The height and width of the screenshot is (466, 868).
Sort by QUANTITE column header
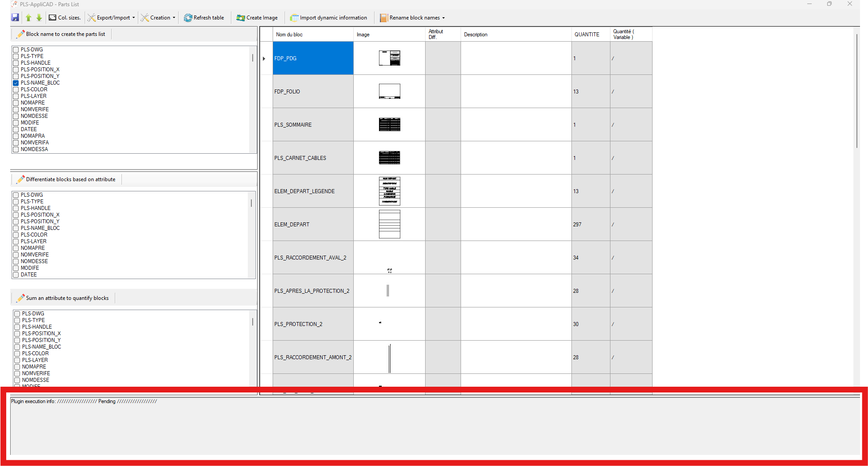coord(586,35)
